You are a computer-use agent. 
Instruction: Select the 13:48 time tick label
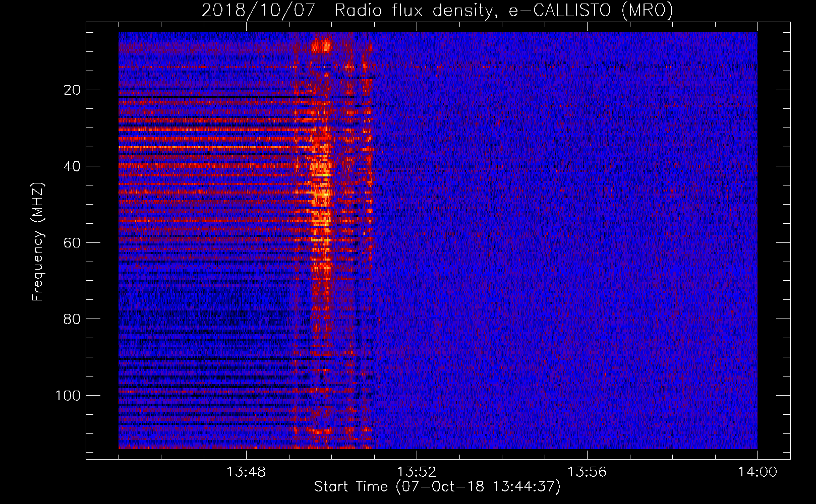coord(246,472)
